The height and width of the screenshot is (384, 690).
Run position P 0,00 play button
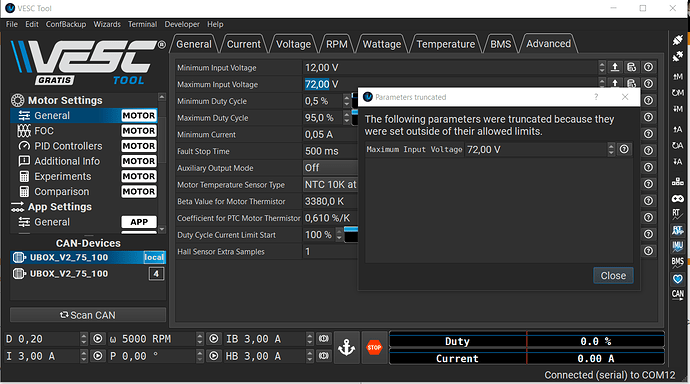point(213,355)
